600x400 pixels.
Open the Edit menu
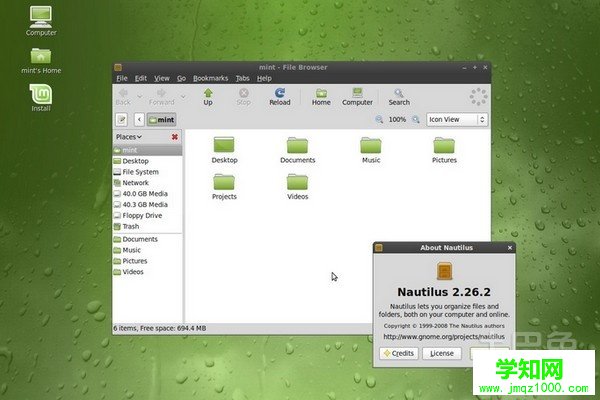(x=140, y=78)
